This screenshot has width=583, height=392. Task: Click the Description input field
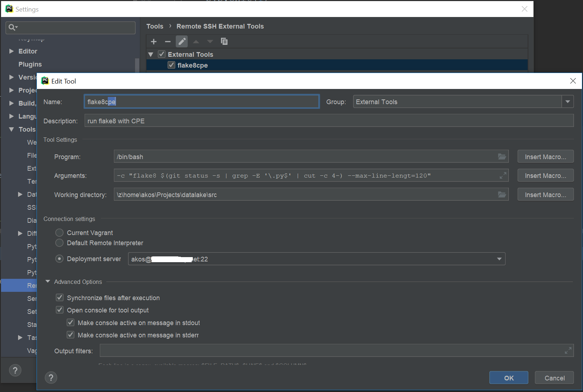pos(329,121)
